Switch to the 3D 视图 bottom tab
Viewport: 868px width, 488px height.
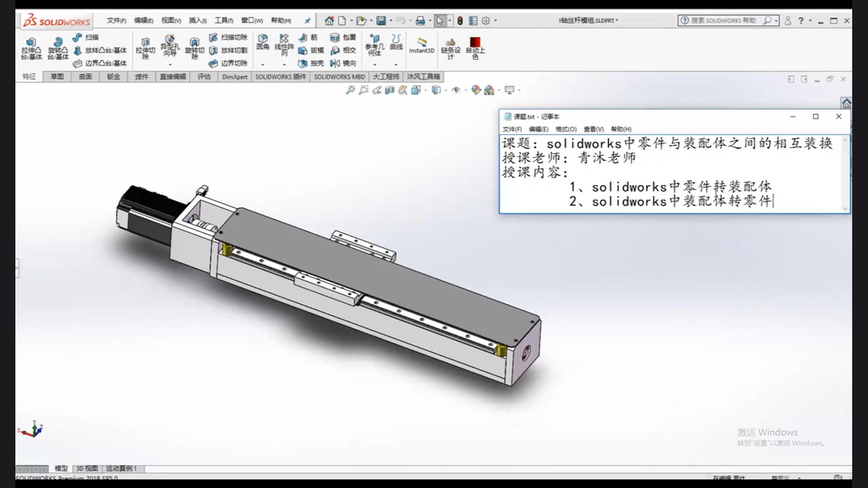[x=87, y=469]
